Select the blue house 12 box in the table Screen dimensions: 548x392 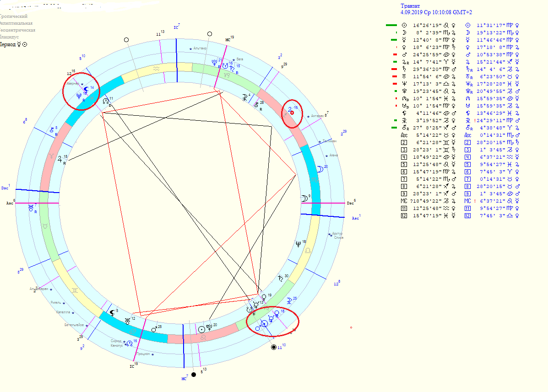468,215
